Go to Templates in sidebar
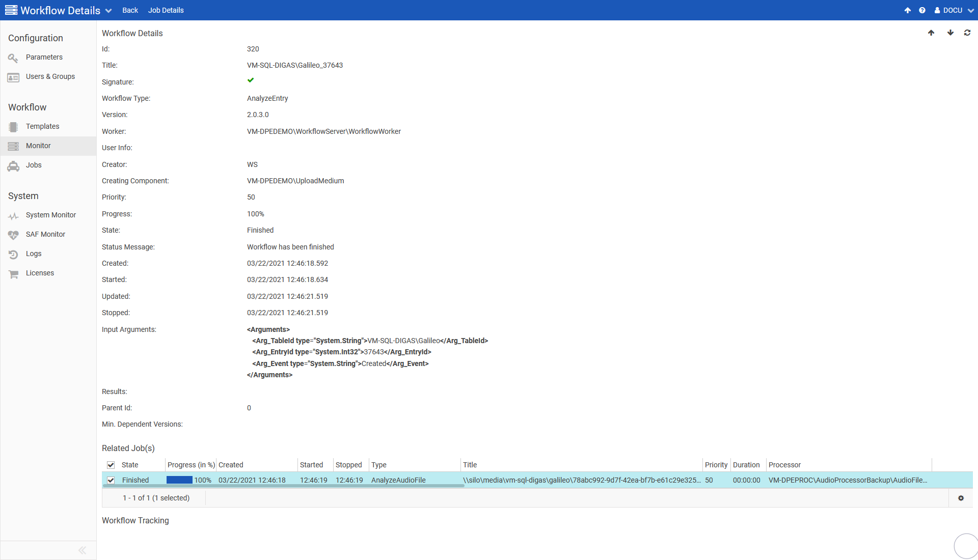Image resolution: width=978 pixels, height=560 pixels. point(42,126)
